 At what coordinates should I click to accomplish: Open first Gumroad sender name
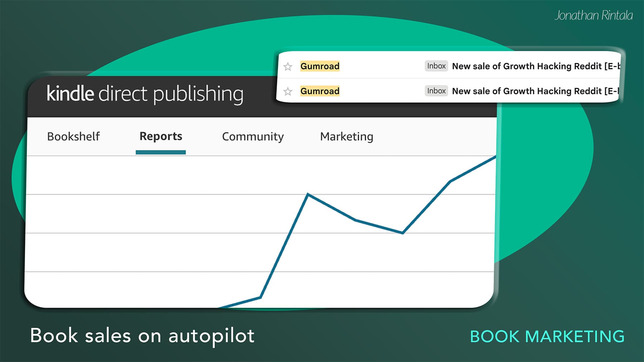[x=320, y=66]
